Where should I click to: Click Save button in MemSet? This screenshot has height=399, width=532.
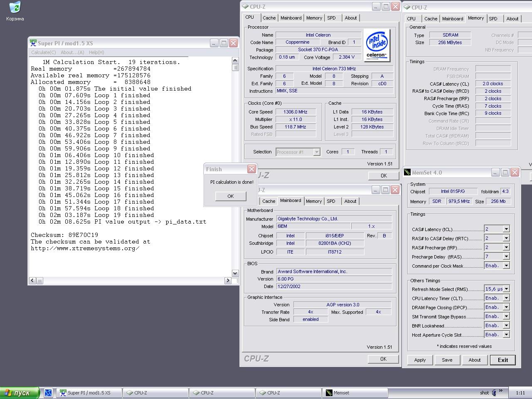click(x=447, y=360)
